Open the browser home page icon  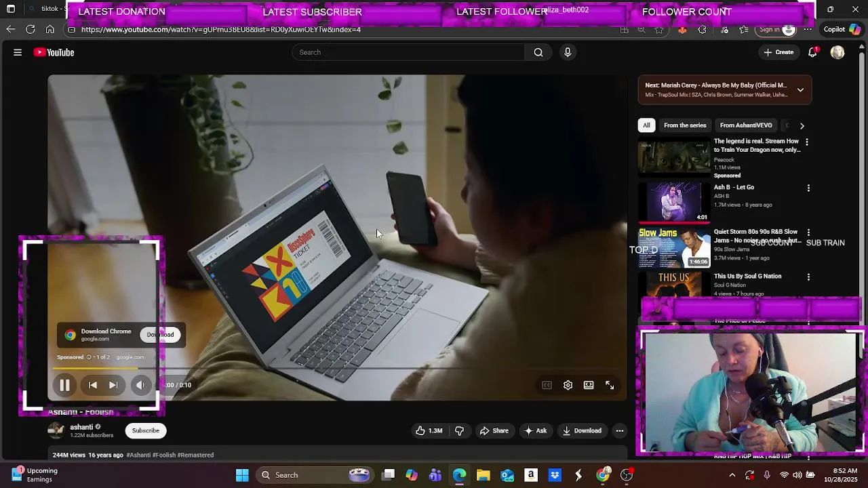[50, 29]
